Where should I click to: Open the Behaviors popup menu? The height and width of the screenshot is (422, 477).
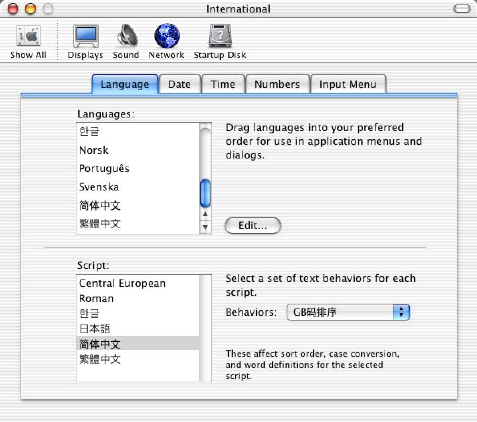point(348,312)
